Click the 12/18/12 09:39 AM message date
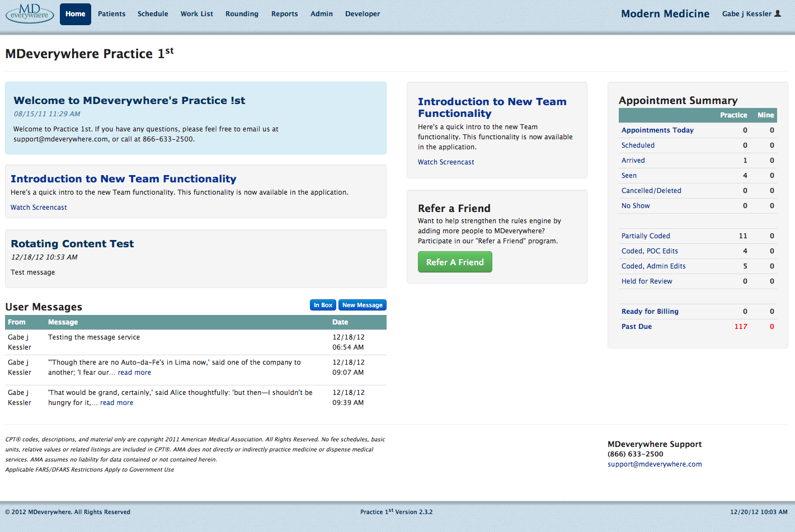Viewport: 795px width, 532px height. pyautogui.click(x=349, y=398)
